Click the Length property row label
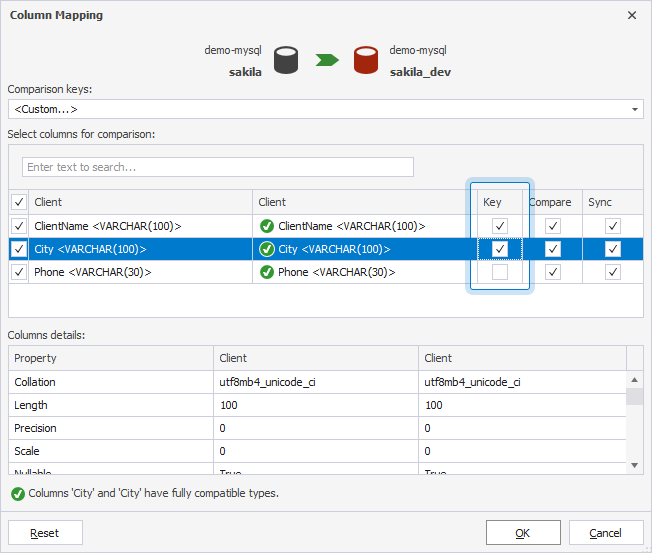 click(x=31, y=405)
